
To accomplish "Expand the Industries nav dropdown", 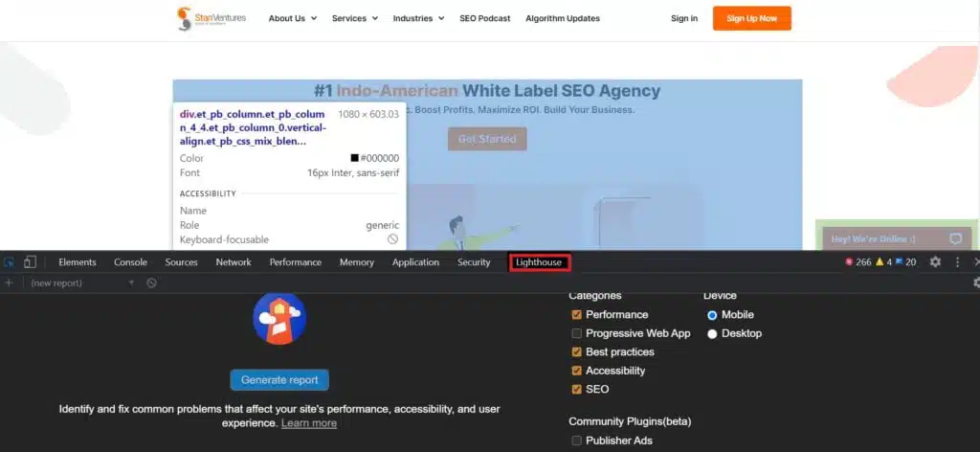I will coord(419,18).
